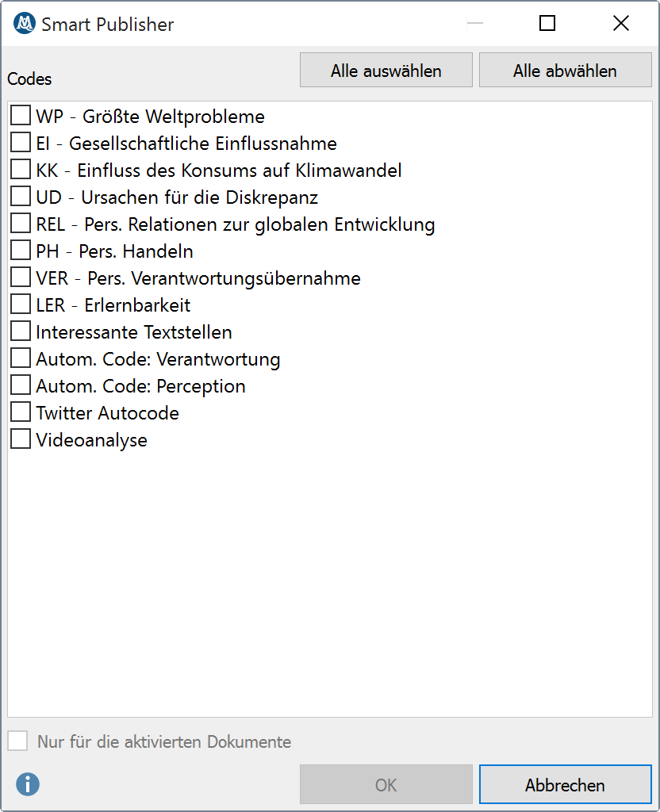Screen dimensions: 660x812
Task: Confirm with the OK button
Action: coord(386,784)
